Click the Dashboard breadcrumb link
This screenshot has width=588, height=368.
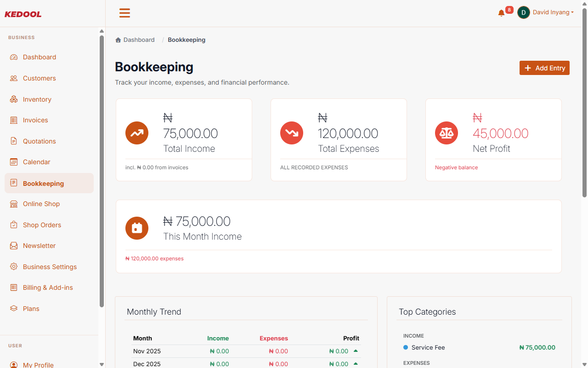tap(139, 40)
